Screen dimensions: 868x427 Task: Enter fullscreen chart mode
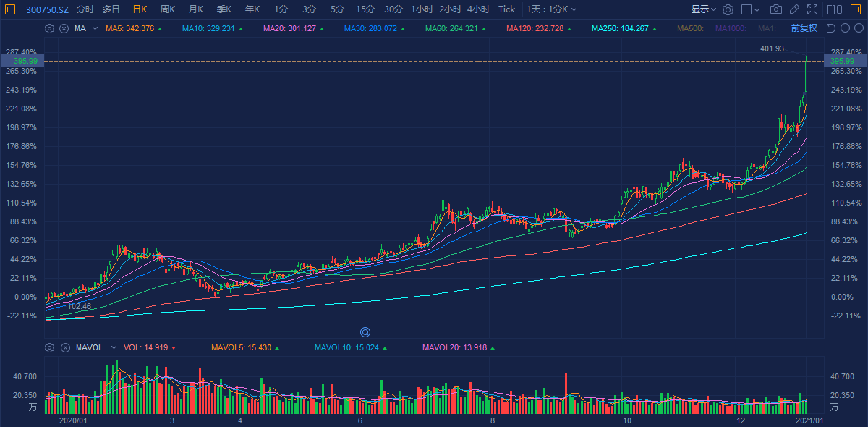(x=812, y=9)
